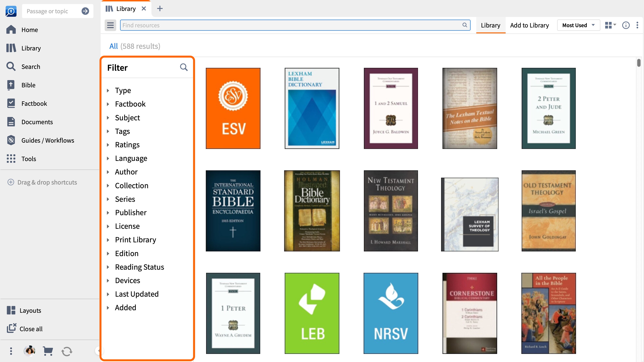This screenshot has height=362, width=644.
Task: Submit passage with go arrow icon
Action: tap(85, 11)
